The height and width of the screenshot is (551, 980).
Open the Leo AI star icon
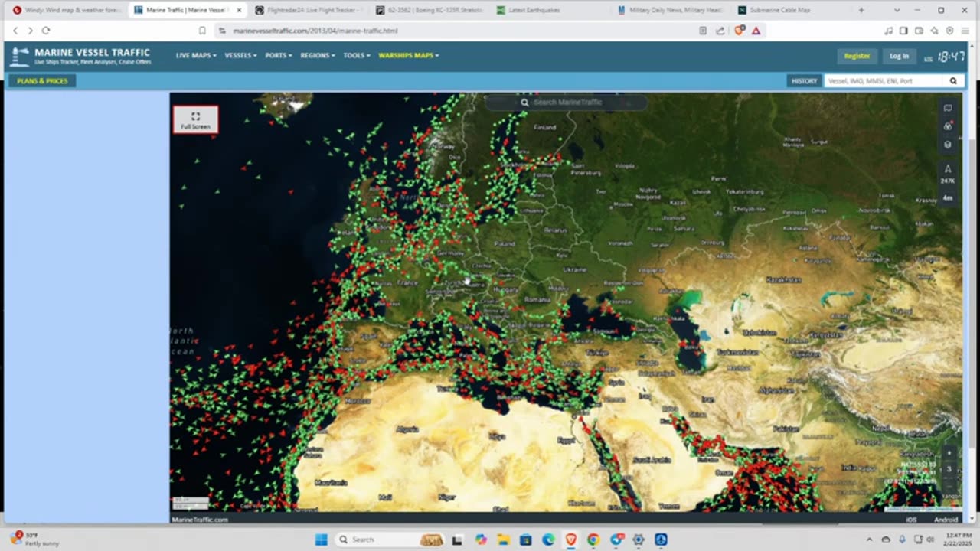pos(934,31)
